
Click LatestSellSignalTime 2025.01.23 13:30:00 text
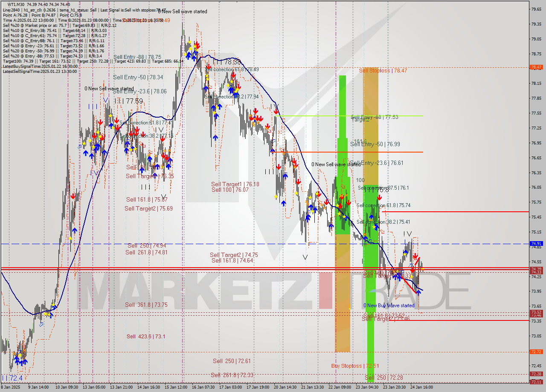(x=40, y=71)
